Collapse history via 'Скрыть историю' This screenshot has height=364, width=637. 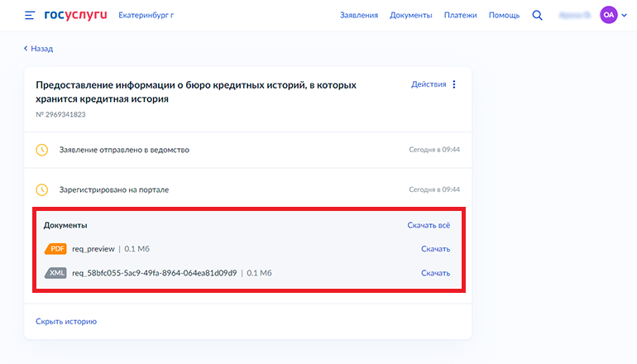coord(66,321)
